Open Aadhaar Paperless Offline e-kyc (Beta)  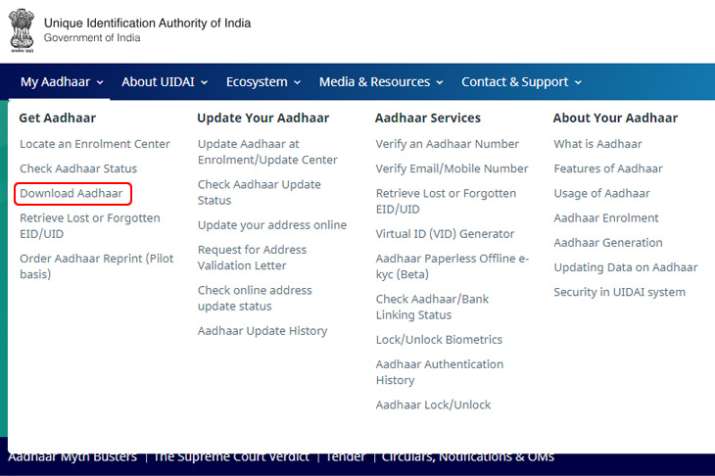click(x=452, y=266)
